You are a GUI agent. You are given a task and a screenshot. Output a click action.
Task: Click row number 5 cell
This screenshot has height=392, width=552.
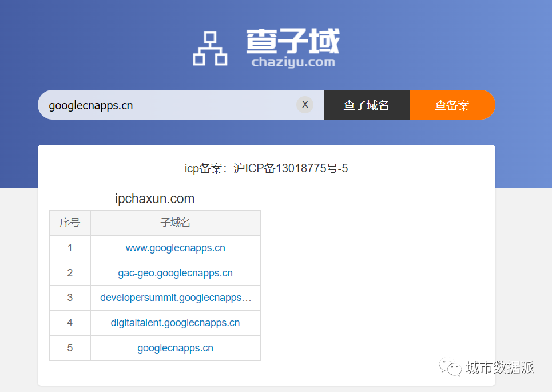coord(70,348)
